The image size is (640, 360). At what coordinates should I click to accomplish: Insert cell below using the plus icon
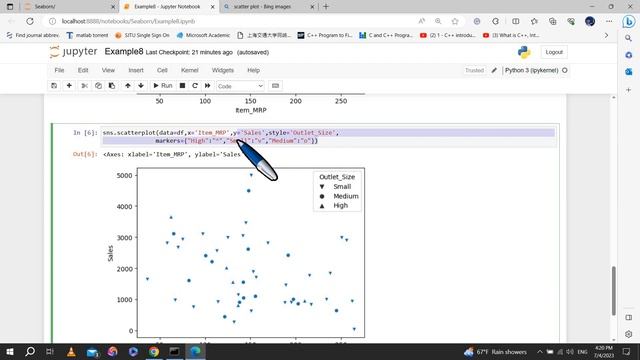click(x=69, y=86)
